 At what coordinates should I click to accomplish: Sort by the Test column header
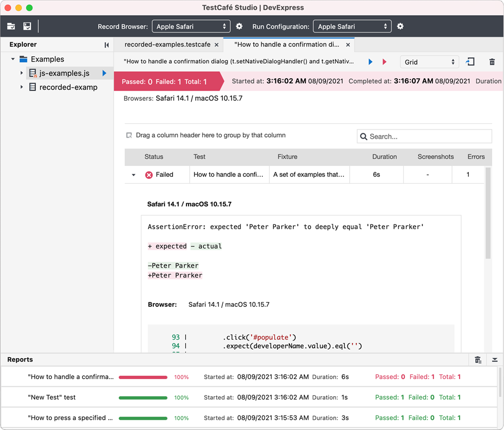click(x=199, y=156)
